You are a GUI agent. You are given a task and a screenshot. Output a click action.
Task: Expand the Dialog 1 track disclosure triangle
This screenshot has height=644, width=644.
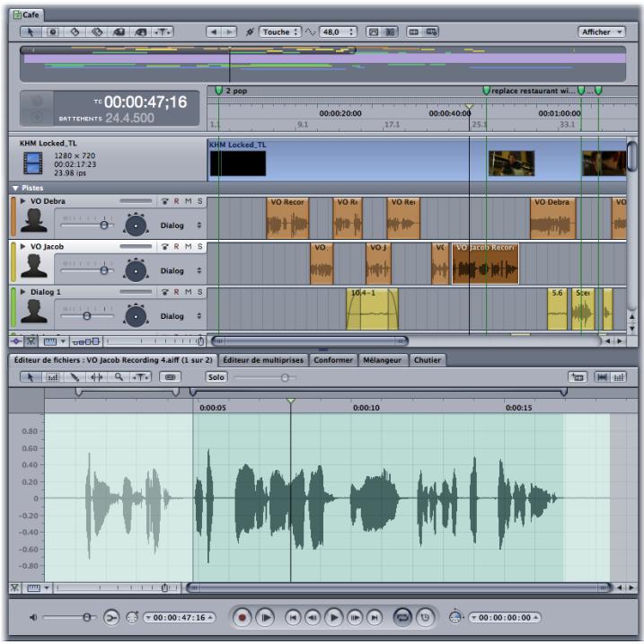click(x=23, y=292)
